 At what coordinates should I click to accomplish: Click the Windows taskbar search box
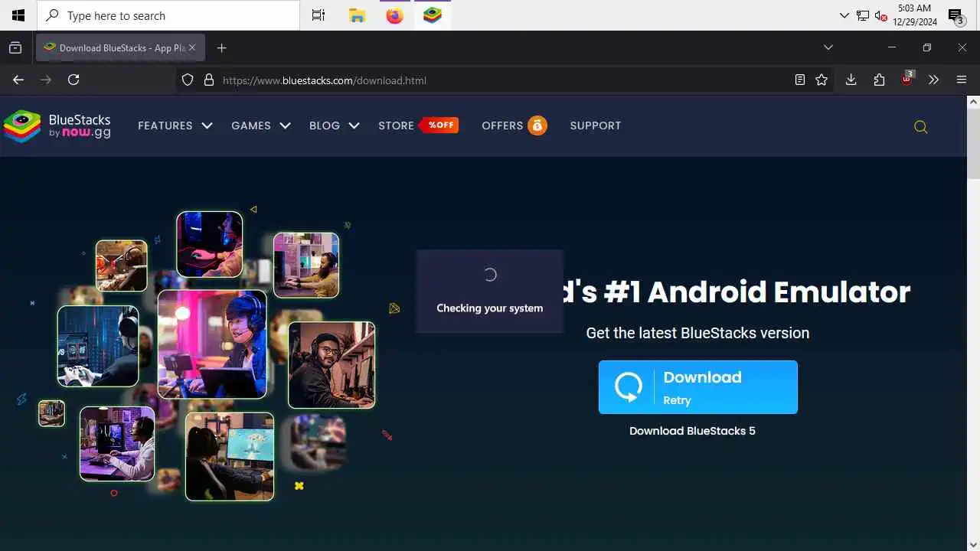coord(168,15)
